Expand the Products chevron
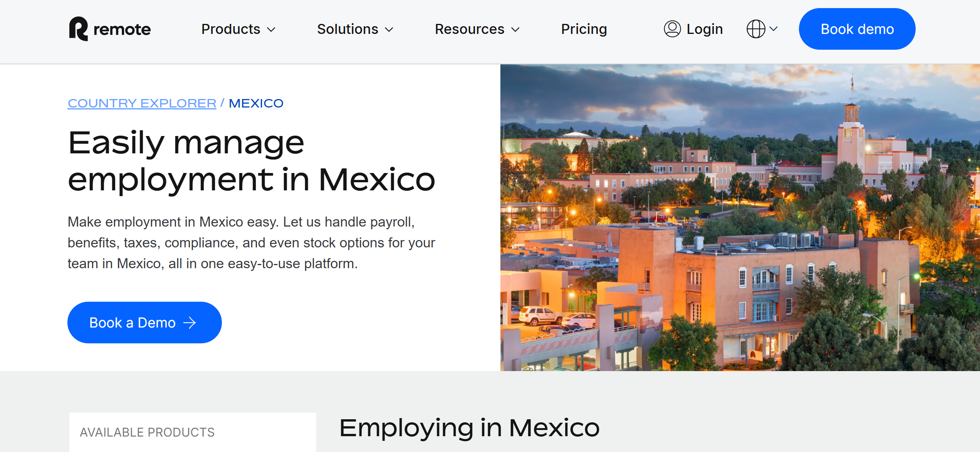This screenshot has height=452, width=980. click(x=271, y=30)
